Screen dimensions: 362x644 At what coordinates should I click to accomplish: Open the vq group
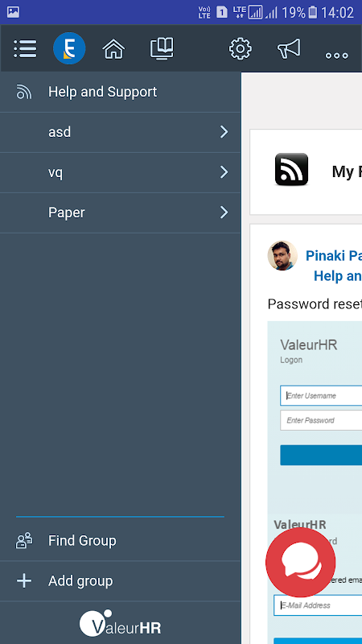[120, 172]
